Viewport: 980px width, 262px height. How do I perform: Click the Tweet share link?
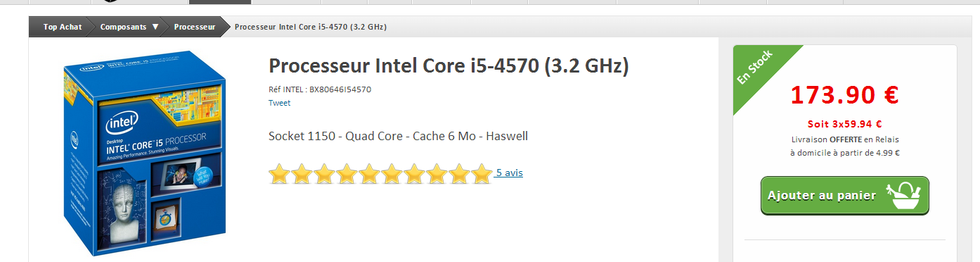click(x=279, y=103)
